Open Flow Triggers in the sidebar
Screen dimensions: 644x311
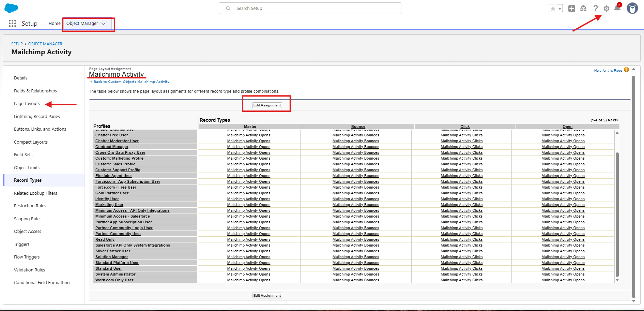click(27, 257)
